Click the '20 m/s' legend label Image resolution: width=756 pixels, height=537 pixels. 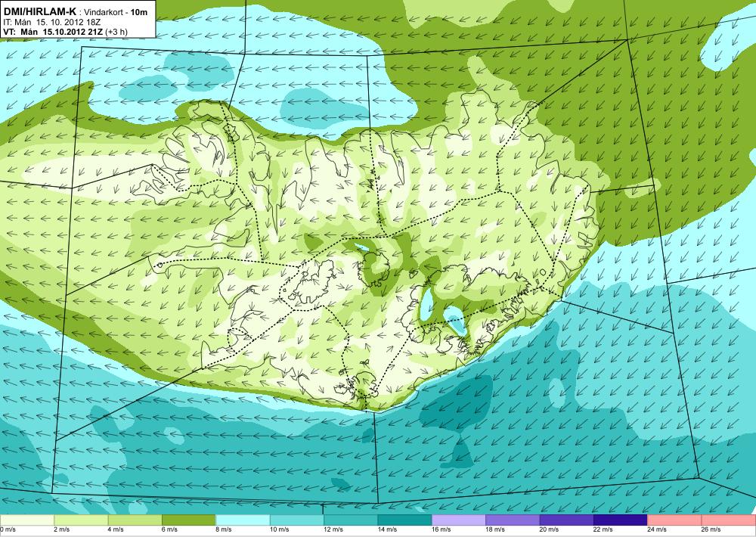point(550,529)
